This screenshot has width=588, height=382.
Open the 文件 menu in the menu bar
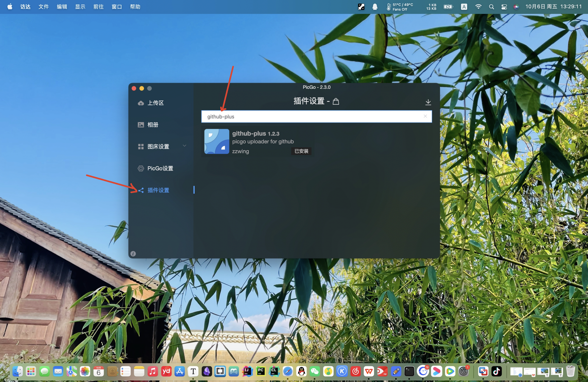(43, 7)
